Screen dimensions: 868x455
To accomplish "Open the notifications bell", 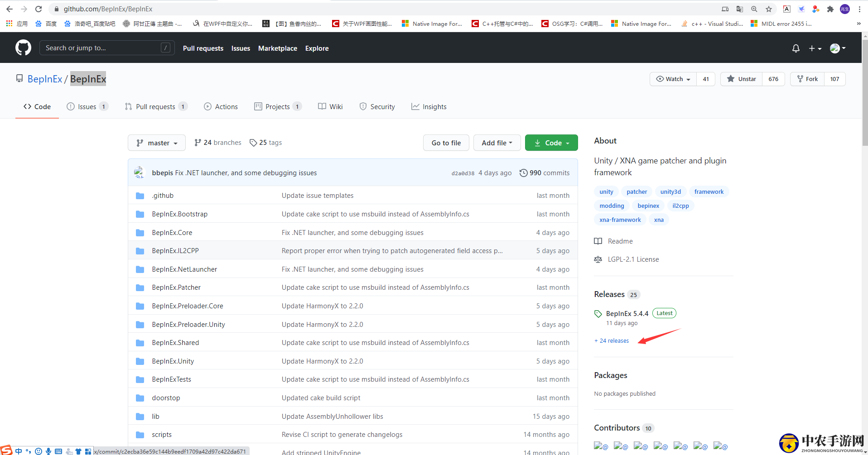I will pos(796,48).
